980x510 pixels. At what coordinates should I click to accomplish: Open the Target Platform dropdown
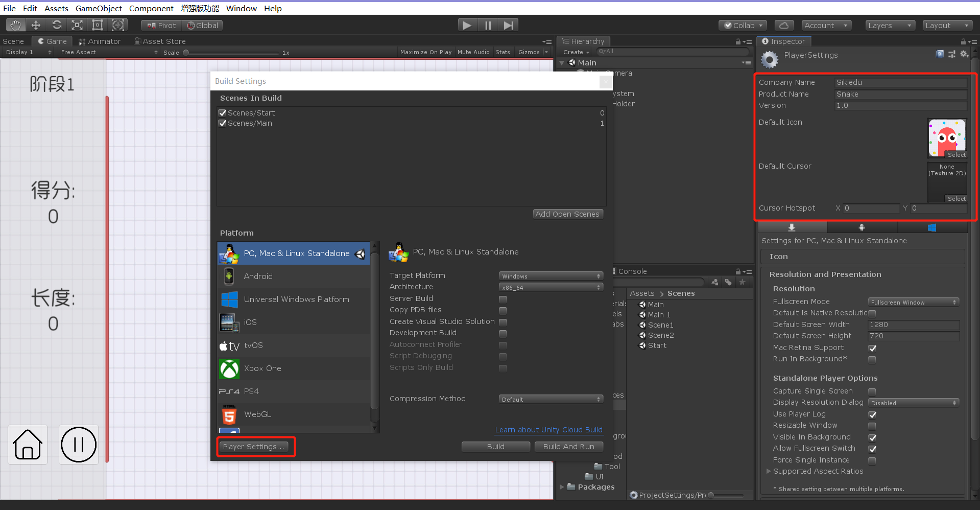551,276
